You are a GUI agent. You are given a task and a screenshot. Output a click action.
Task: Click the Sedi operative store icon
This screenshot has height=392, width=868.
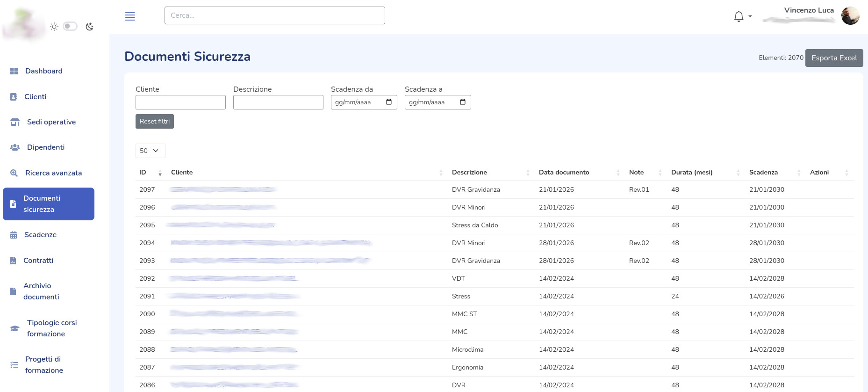tap(15, 122)
